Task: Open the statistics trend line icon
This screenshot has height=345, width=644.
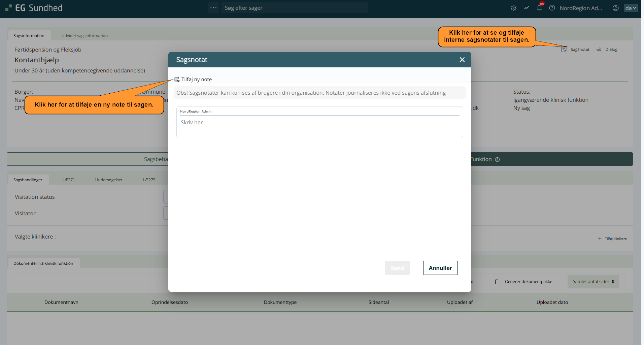Action: click(x=526, y=8)
